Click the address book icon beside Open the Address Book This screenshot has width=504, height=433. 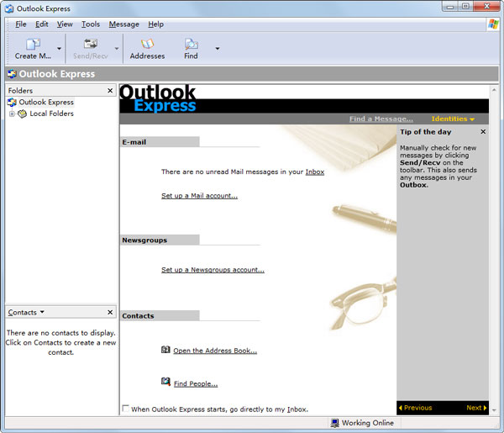tap(165, 350)
